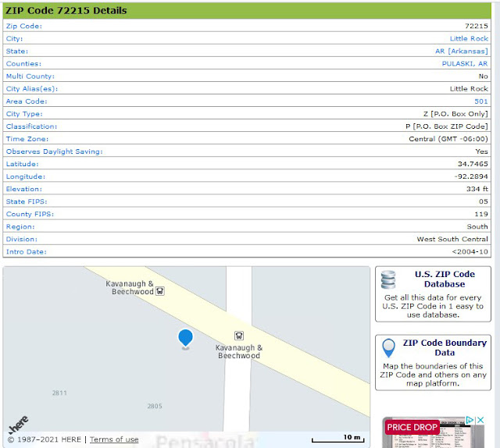Click the West South Central value
This screenshot has height=448, width=500.
tap(452, 239)
